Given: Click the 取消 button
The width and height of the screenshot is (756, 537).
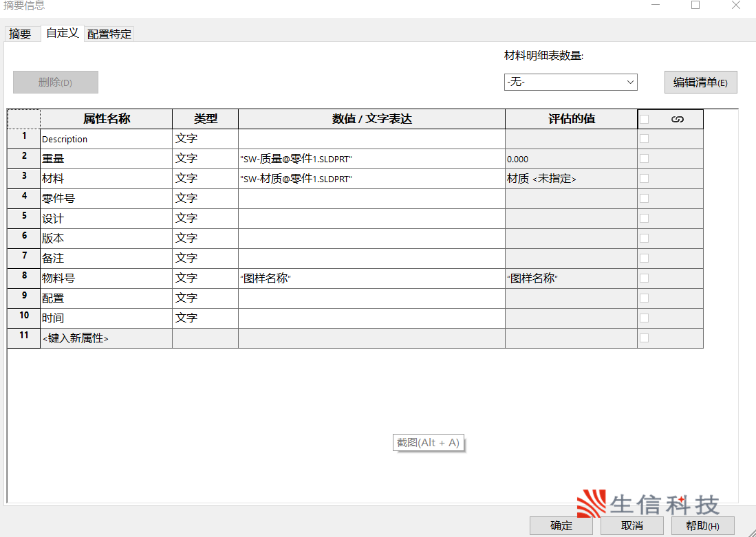Looking at the screenshot, I should 631,525.
